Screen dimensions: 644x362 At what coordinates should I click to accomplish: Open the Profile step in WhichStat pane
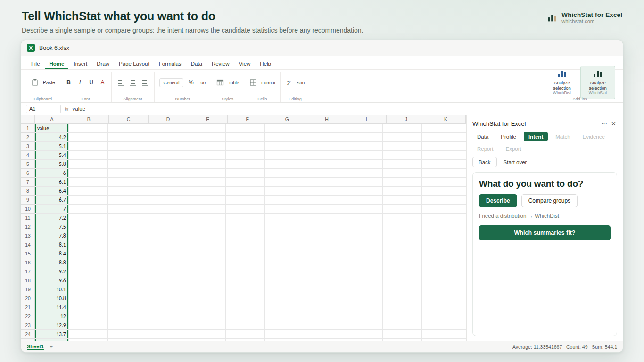[x=508, y=137]
